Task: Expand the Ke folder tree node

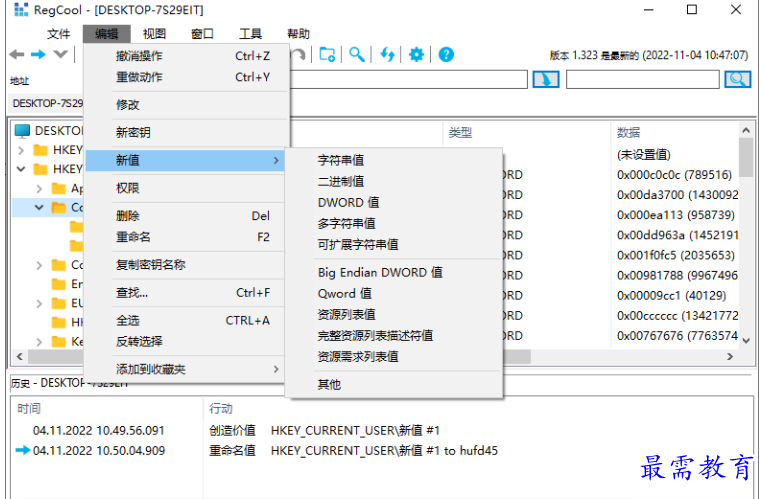Action: tap(39, 342)
